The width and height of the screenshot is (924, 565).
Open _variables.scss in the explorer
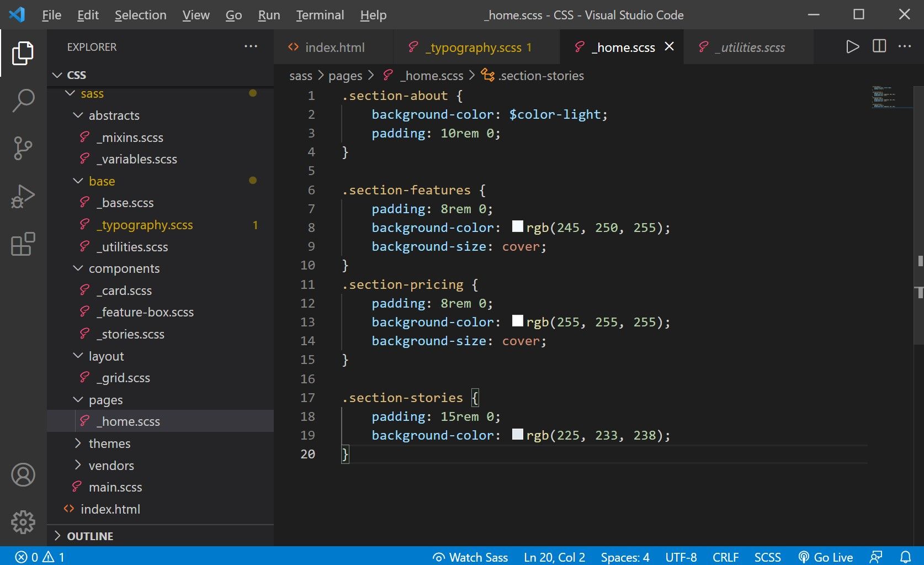pos(160,159)
